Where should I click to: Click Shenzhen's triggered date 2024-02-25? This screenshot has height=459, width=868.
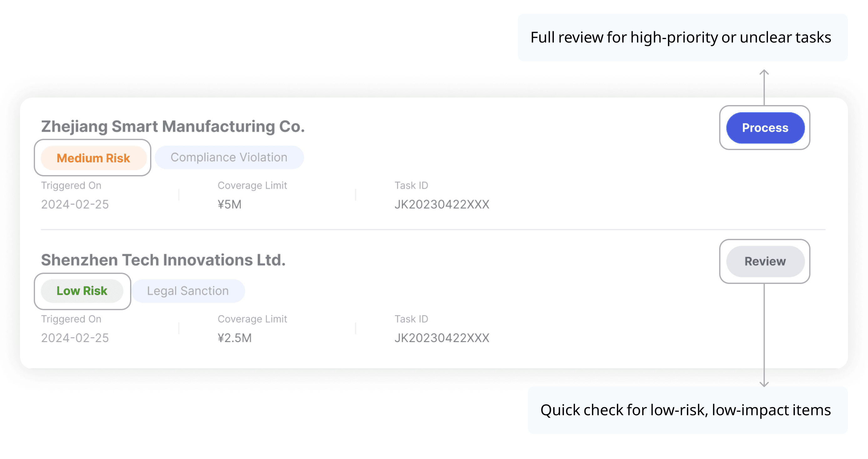75,338
